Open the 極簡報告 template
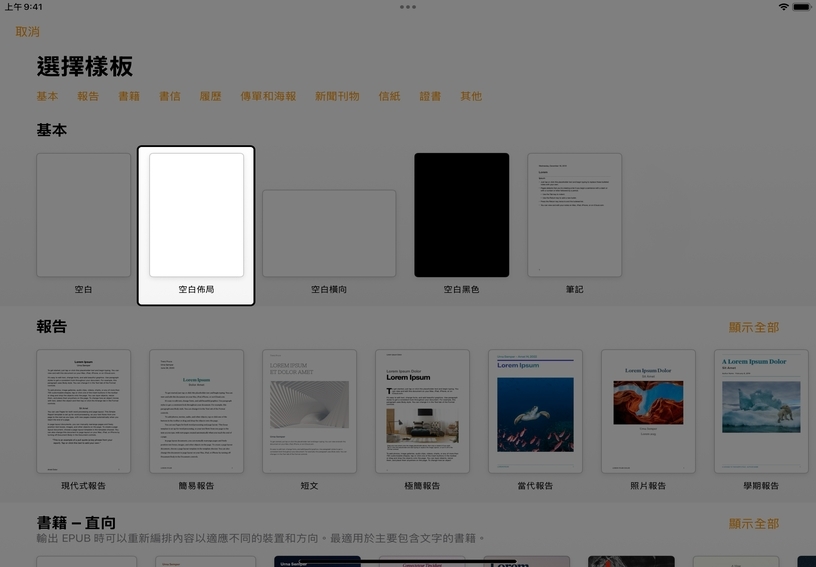The height and width of the screenshot is (567, 816). coord(422,411)
